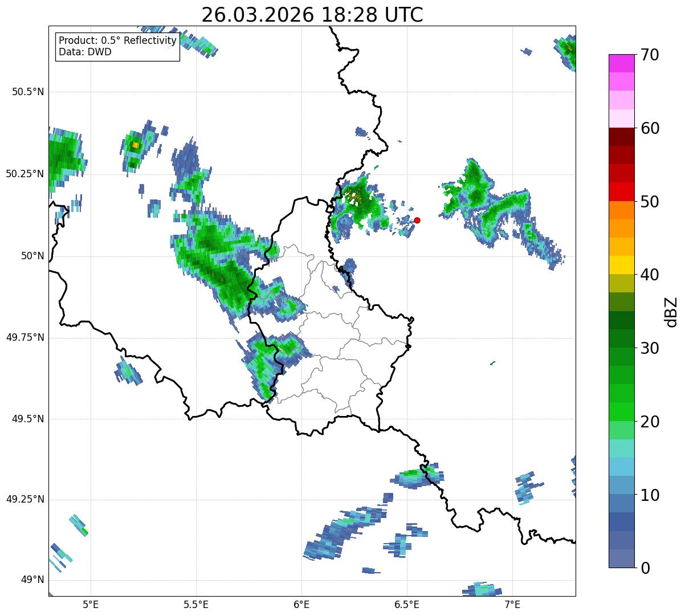
Task: Select the 49.25°N latitude label
Action: (25, 499)
